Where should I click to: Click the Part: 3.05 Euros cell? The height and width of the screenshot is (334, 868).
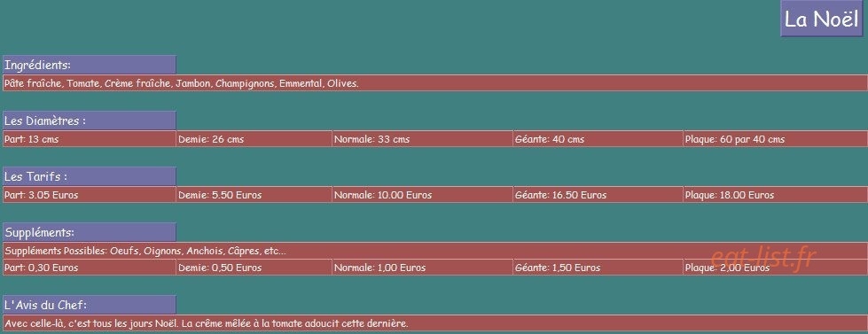90,195
